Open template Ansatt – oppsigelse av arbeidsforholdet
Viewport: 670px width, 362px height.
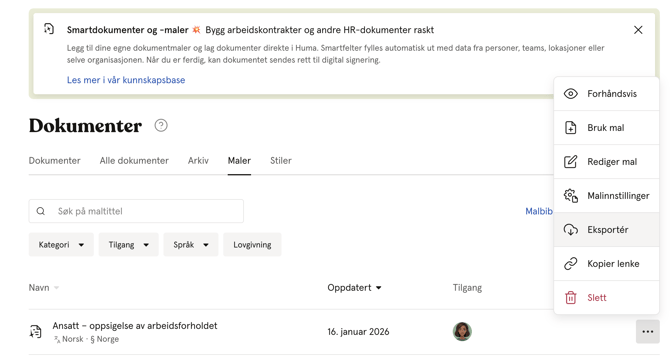point(135,326)
